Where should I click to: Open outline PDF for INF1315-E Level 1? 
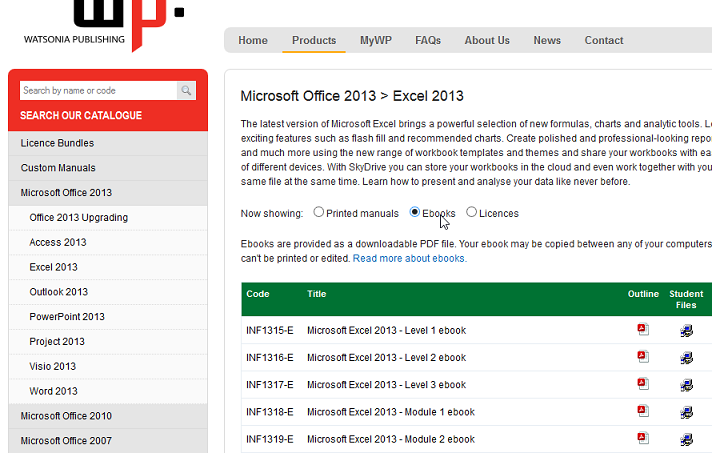click(643, 329)
